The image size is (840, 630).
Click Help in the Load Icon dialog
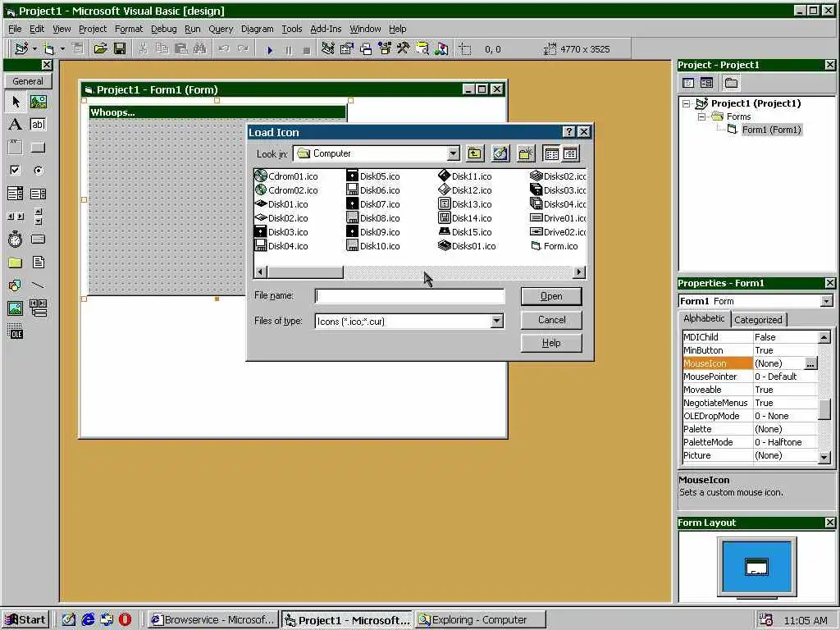click(551, 343)
